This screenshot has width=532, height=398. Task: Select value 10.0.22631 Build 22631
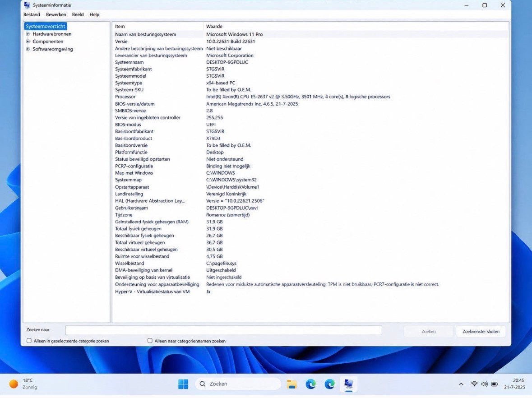(231, 42)
